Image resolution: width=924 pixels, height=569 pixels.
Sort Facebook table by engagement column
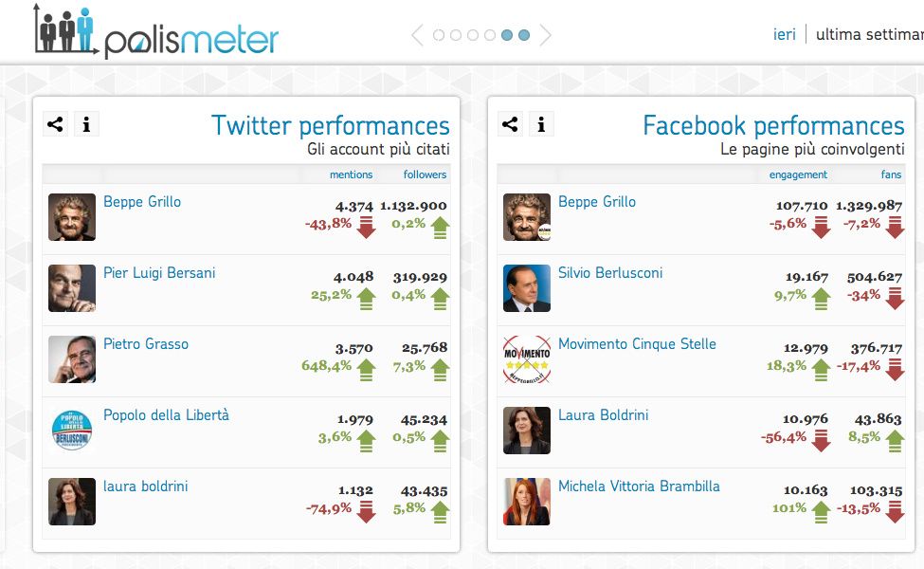(x=798, y=174)
